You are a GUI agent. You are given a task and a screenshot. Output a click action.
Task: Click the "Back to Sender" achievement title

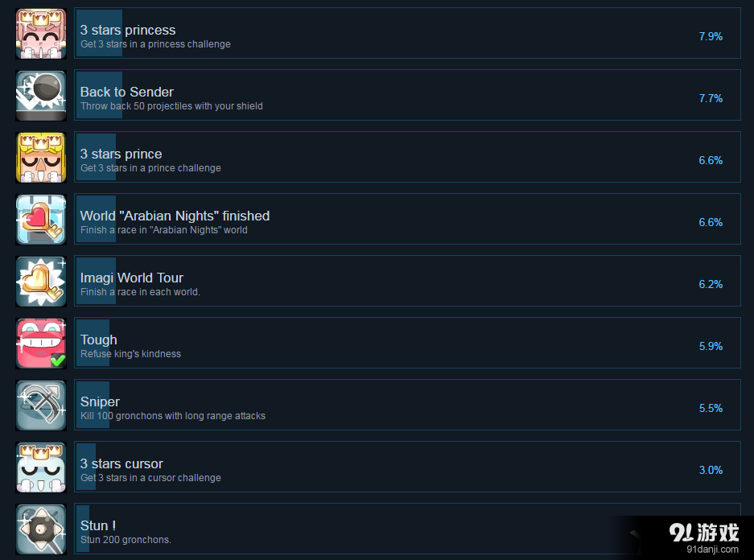coord(127,92)
